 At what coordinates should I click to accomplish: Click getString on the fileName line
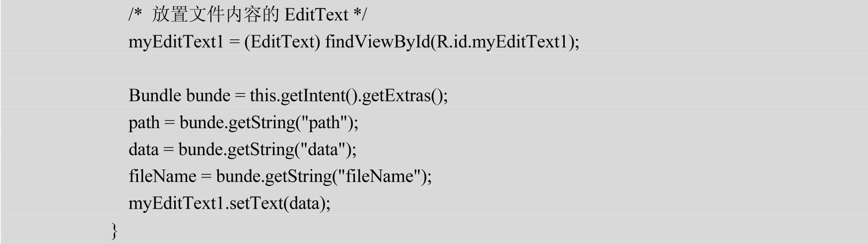pyautogui.click(x=298, y=176)
